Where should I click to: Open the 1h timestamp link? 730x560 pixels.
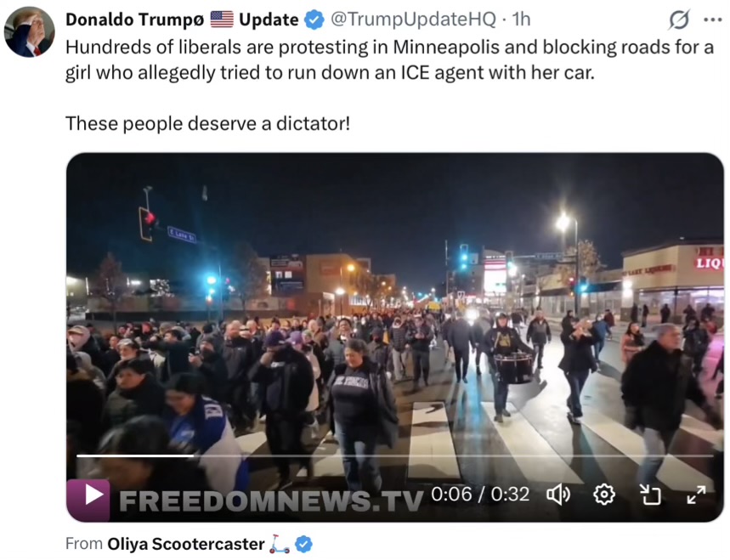click(521, 19)
